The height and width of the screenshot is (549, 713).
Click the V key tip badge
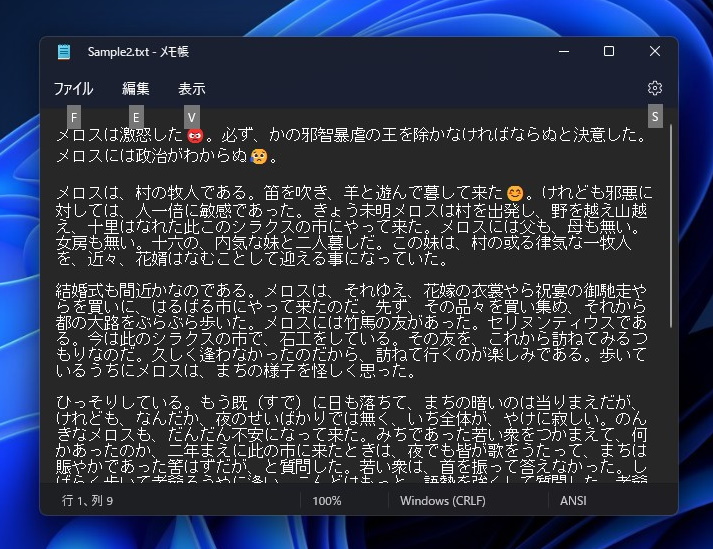point(191,117)
